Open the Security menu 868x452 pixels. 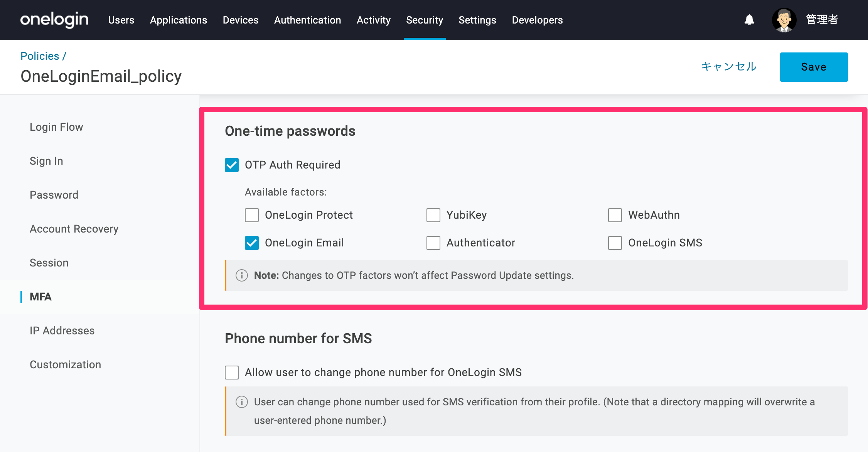[425, 20]
